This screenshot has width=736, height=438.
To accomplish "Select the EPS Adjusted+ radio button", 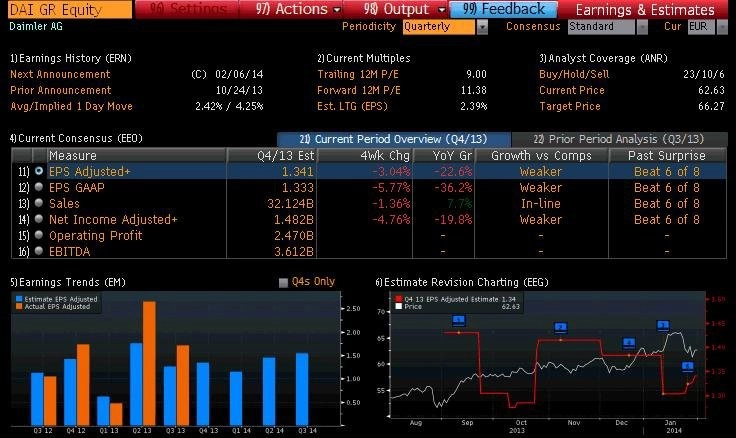I will 39,171.
